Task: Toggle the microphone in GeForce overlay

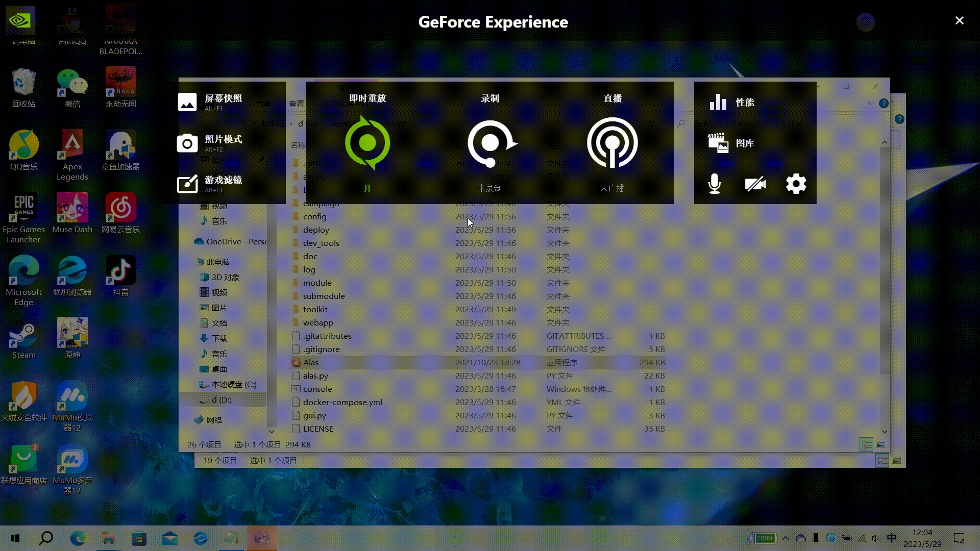Action: tap(715, 184)
